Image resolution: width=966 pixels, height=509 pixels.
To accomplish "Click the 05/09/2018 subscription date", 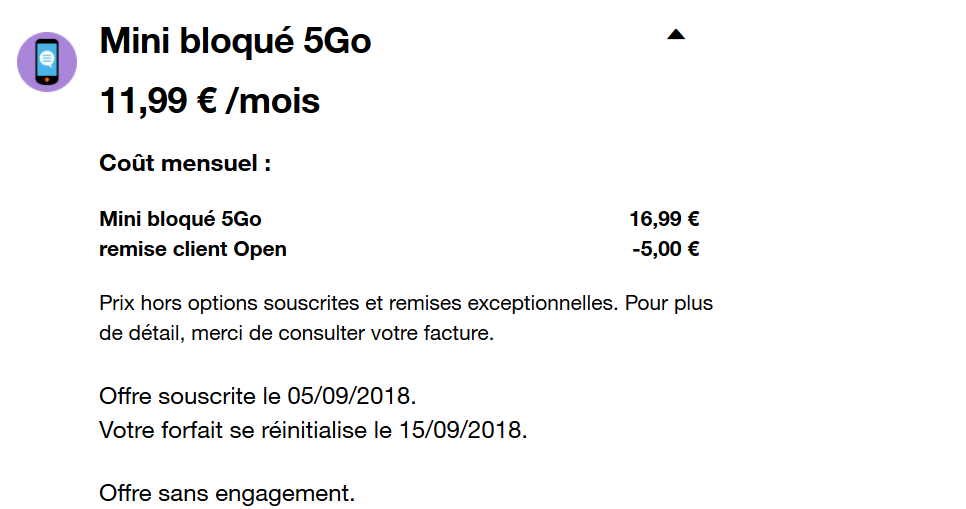I will [x=350, y=395].
